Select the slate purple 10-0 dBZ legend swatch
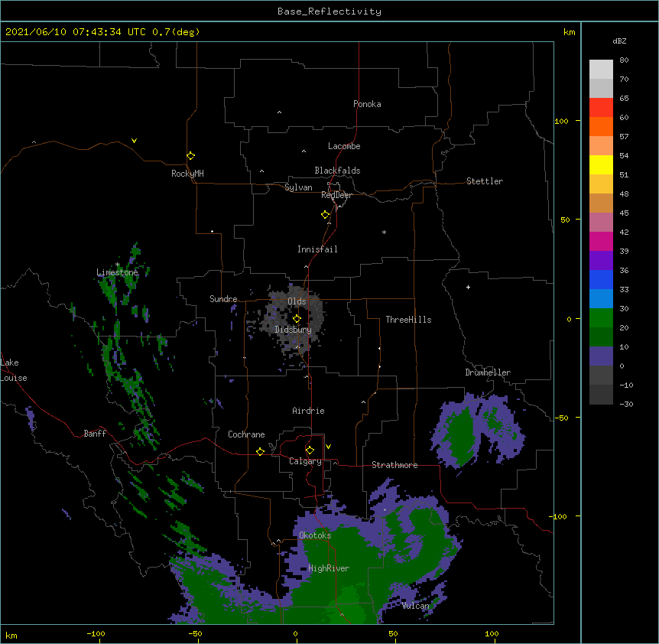Image resolution: width=659 pixels, height=644 pixels. coord(601,356)
